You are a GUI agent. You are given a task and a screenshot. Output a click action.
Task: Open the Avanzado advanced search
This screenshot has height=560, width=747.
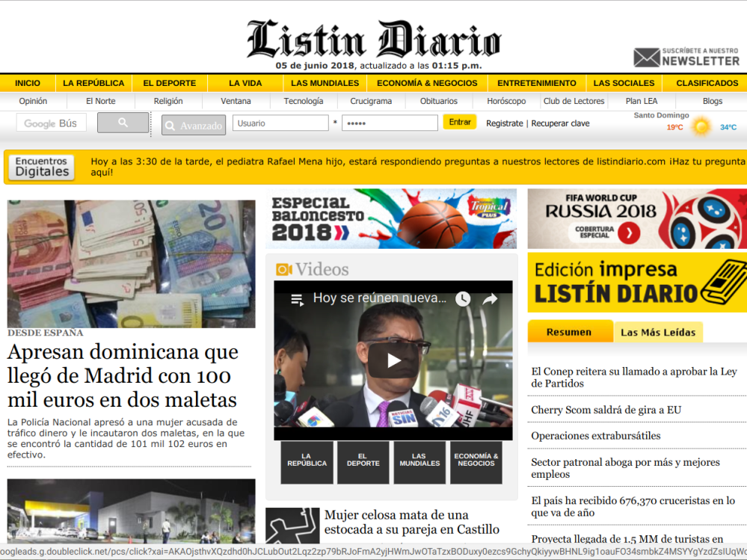(194, 126)
